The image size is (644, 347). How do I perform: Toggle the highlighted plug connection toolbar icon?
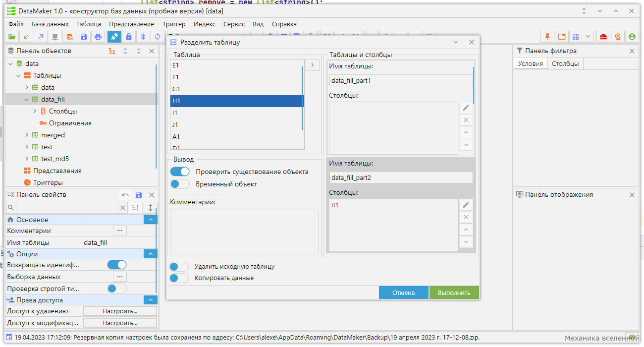pyautogui.click(x=114, y=37)
